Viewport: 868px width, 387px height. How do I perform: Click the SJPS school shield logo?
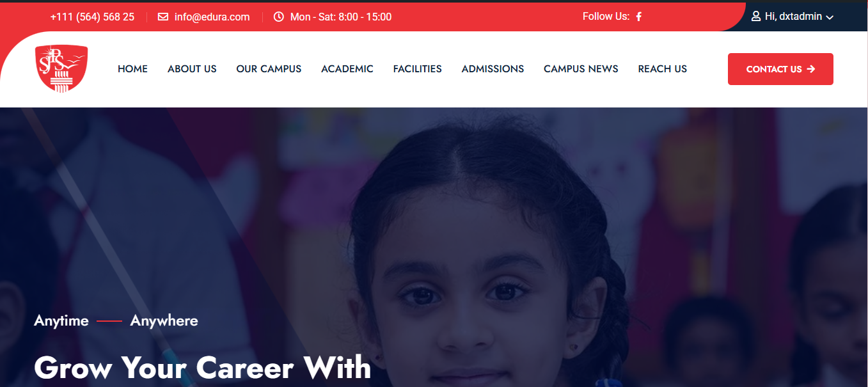coord(61,68)
